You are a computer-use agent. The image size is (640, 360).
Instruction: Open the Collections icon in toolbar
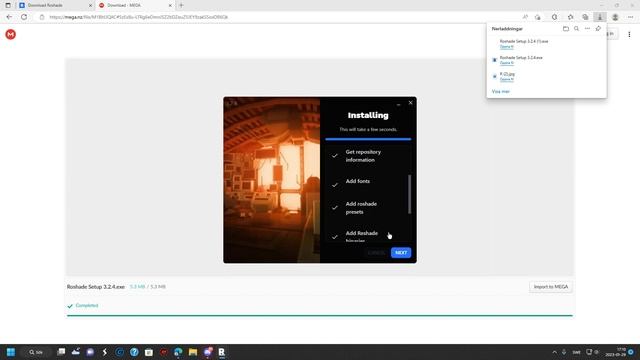(x=585, y=17)
